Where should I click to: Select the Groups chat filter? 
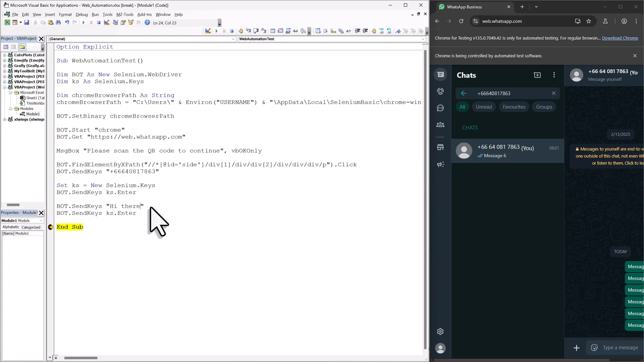pos(544,107)
